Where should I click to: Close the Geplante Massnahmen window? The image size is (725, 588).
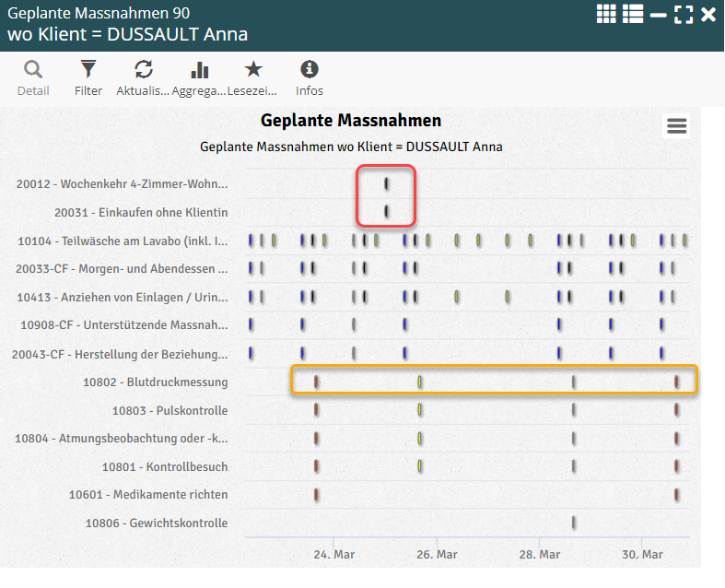pos(708,14)
